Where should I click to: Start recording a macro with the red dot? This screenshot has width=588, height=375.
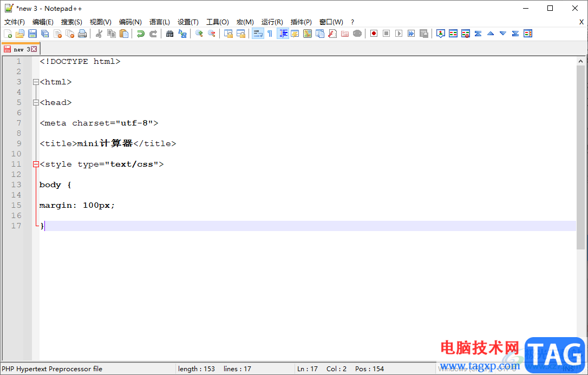click(x=374, y=34)
